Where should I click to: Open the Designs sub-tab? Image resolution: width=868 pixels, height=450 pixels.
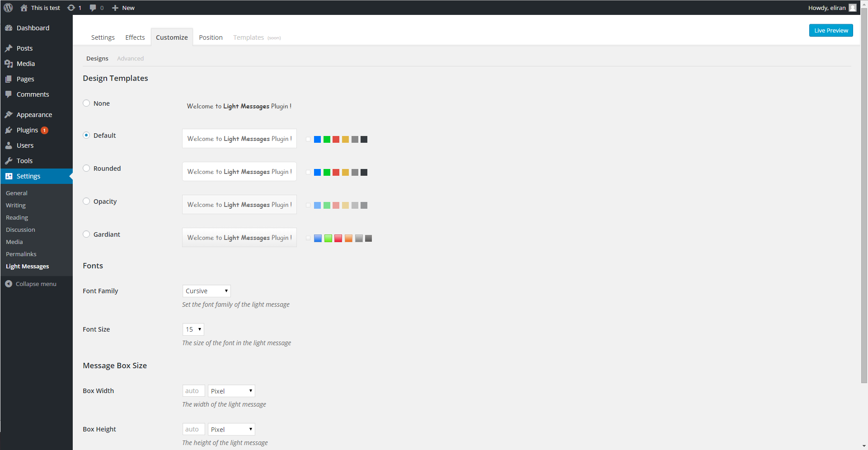tap(97, 58)
